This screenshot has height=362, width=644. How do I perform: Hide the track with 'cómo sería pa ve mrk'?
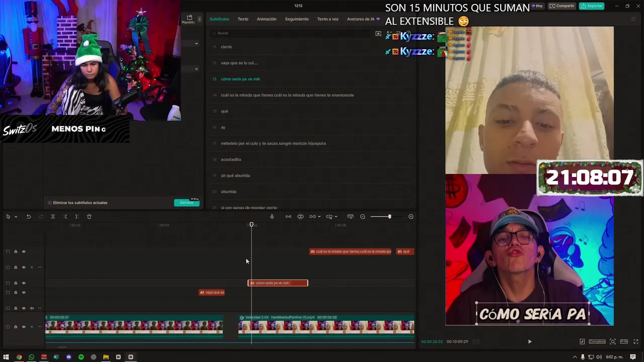pyautogui.click(x=24, y=283)
